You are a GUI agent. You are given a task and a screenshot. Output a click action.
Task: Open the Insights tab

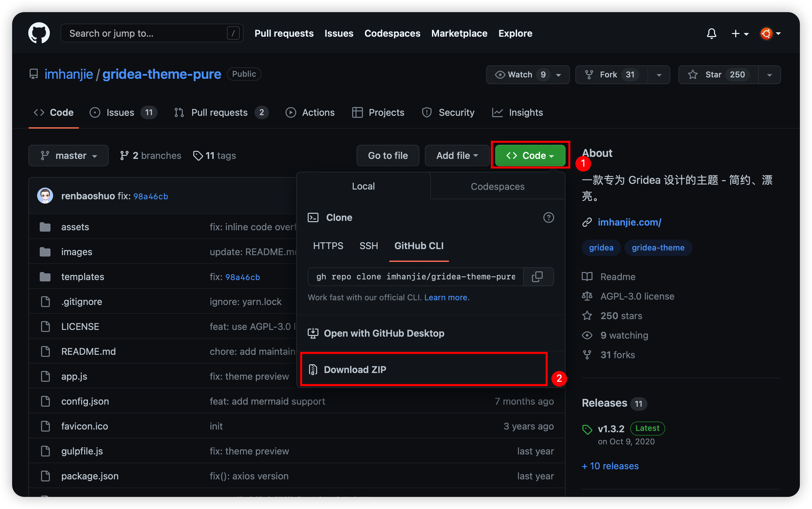click(x=517, y=112)
